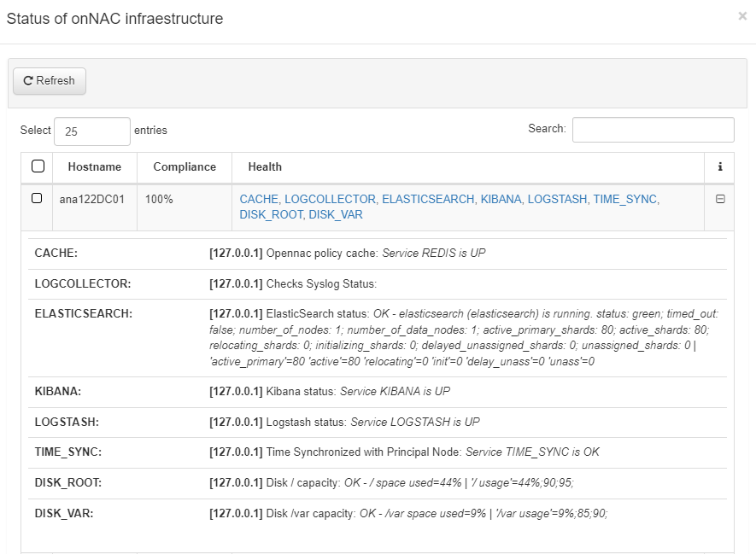Select the 'Service REDIS is UP' text

click(x=434, y=253)
